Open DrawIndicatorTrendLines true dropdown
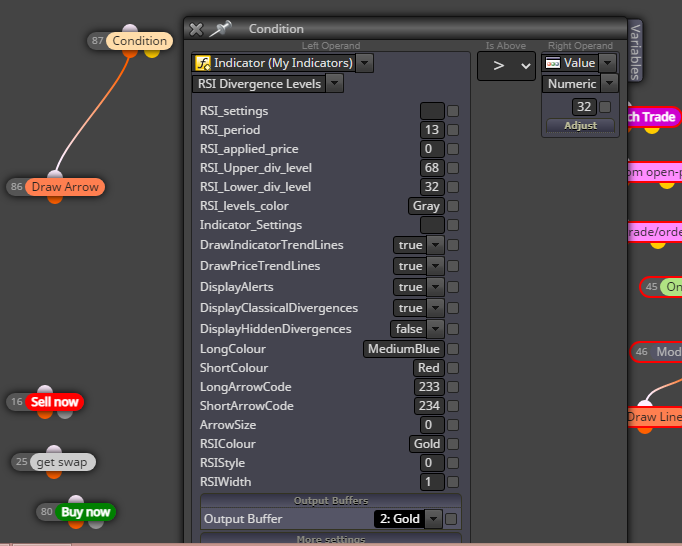The image size is (682, 546). (x=435, y=245)
